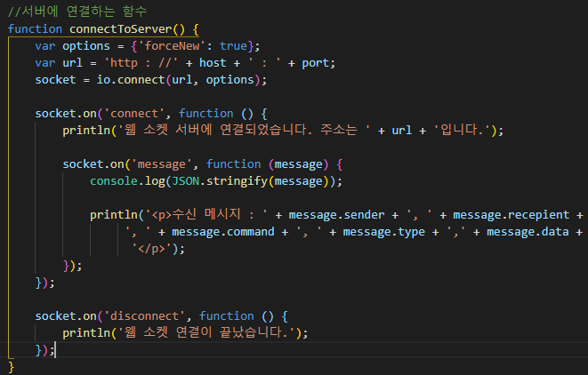Click the final yellow closing brace of the function
Viewport: 588px width, 375px height.
click(11, 367)
